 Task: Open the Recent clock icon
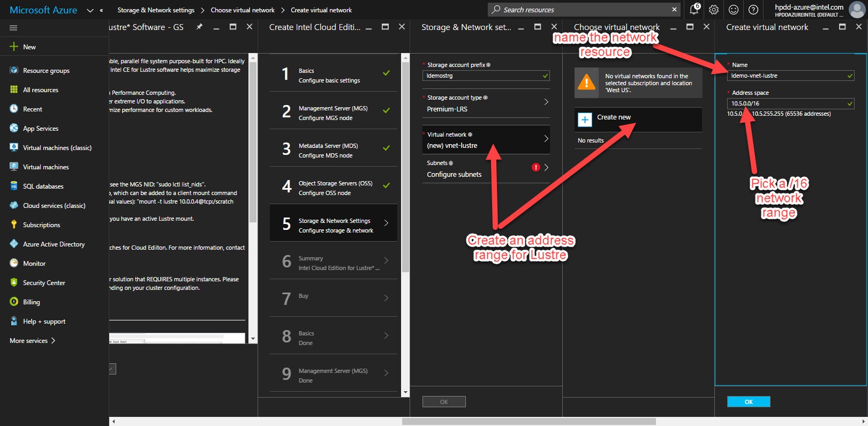coord(14,109)
